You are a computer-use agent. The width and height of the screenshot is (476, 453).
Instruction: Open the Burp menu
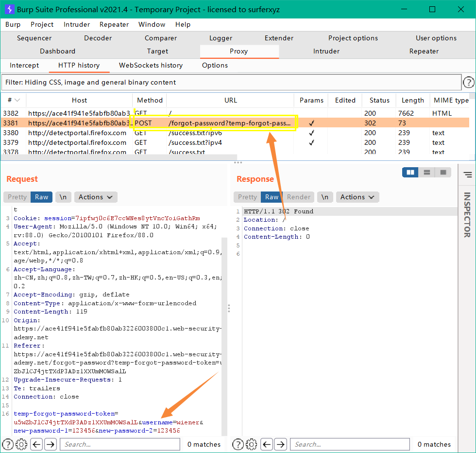pyautogui.click(x=13, y=24)
